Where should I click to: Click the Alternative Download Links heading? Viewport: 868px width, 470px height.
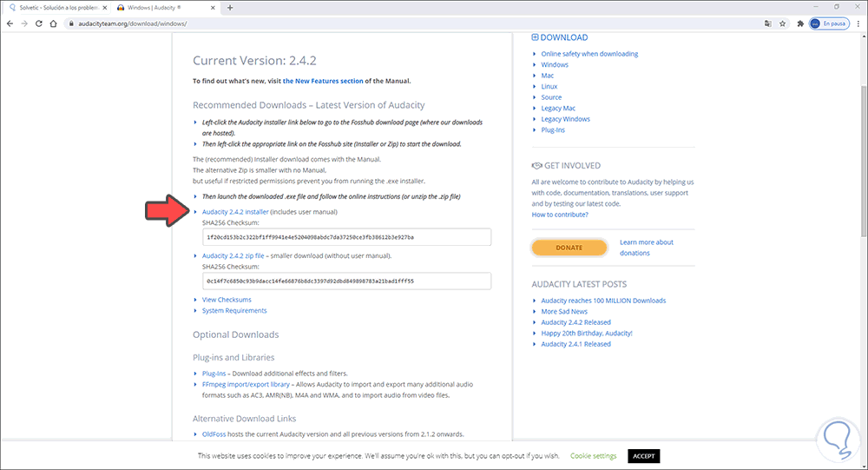[244, 419]
